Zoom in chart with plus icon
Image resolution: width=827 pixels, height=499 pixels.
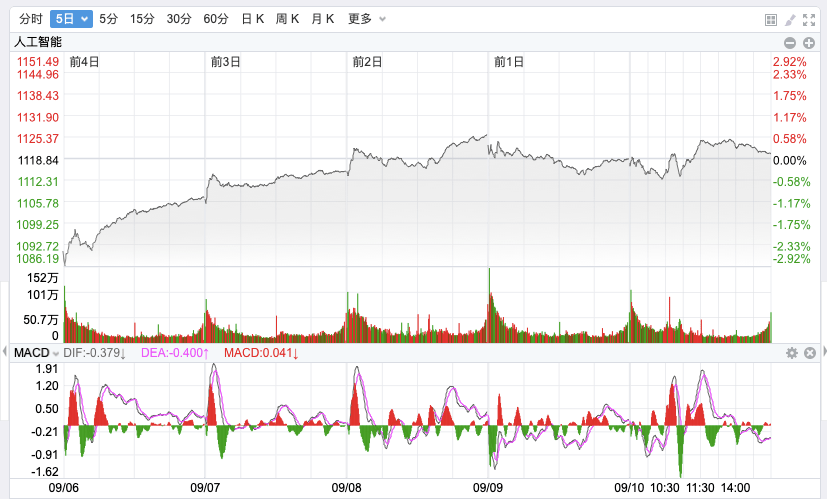809,42
